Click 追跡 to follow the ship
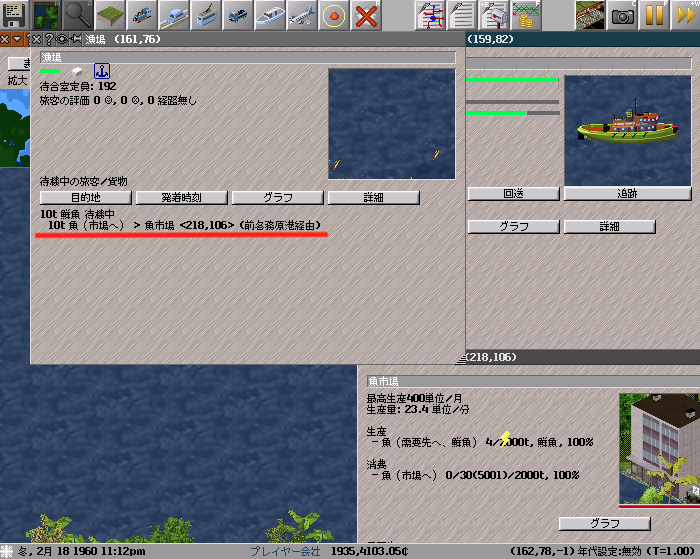 (x=628, y=193)
